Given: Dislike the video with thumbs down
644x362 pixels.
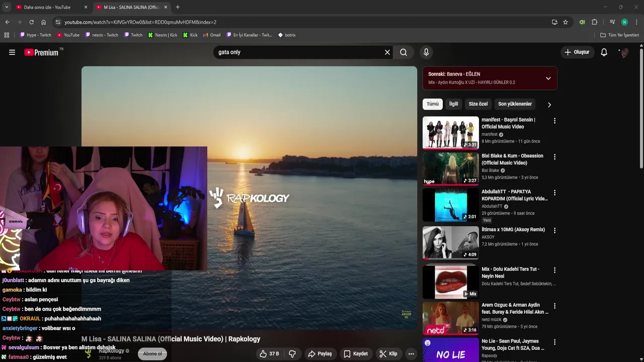Looking at the screenshot, I should [x=292, y=354].
